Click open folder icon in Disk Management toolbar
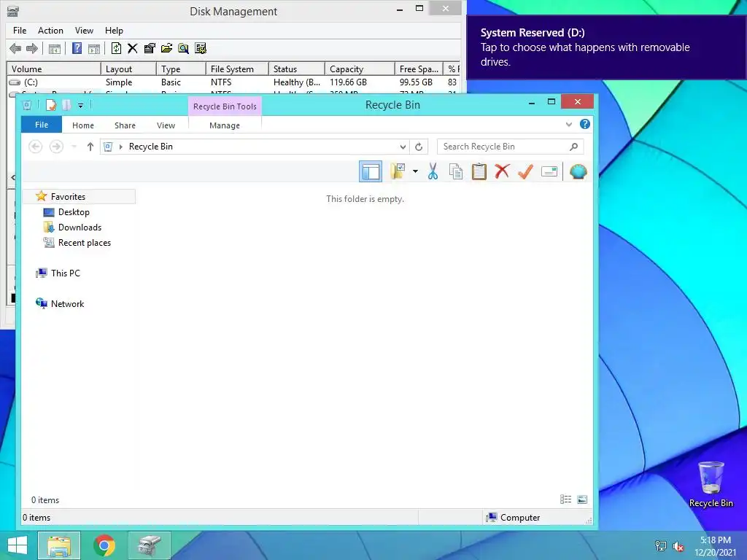The height and width of the screenshot is (560, 747). [x=166, y=48]
